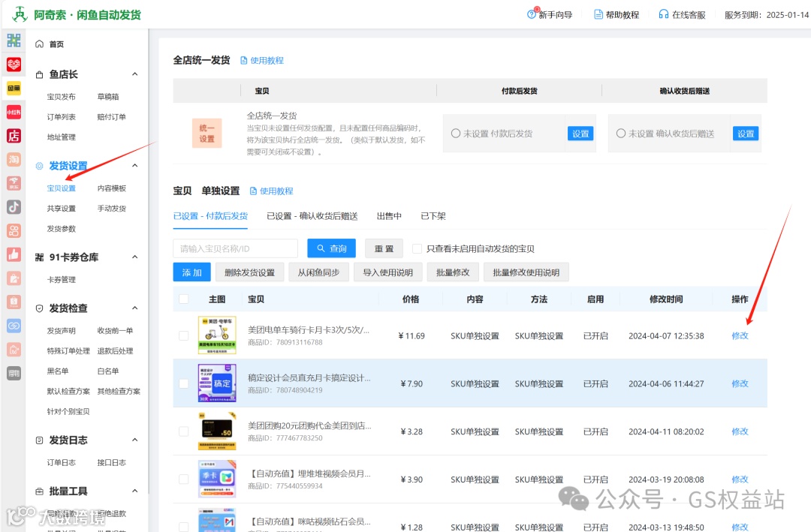Click 修改 link for 美团电单车 row
Screen dimensions: 811x532
(740, 335)
